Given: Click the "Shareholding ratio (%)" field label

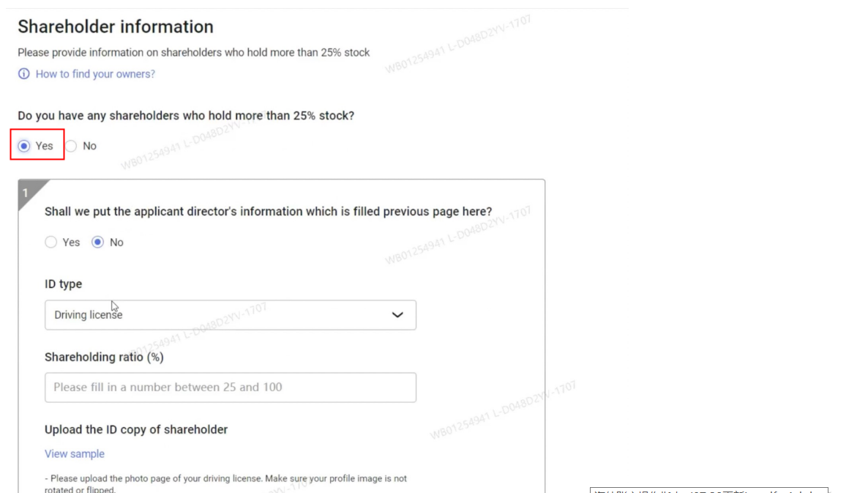Looking at the screenshot, I should [x=104, y=357].
